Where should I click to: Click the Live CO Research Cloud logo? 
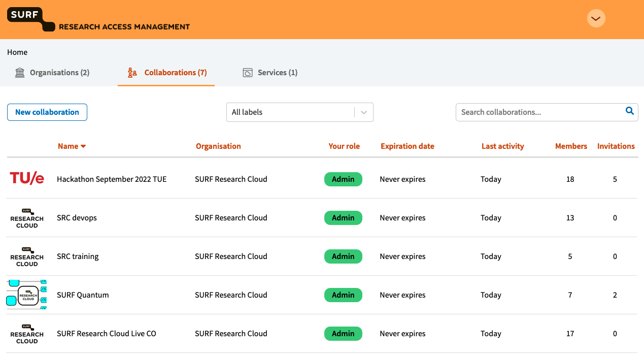(x=27, y=334)
